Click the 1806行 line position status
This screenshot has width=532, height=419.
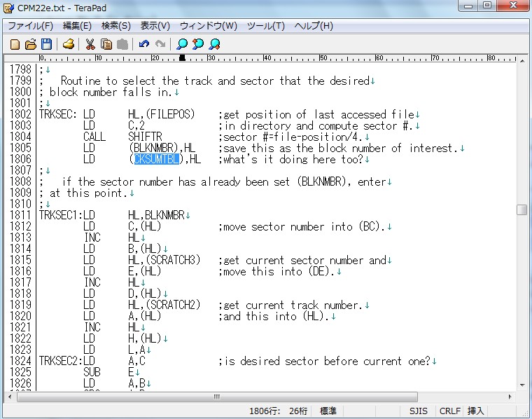click(x=265, y=411)
